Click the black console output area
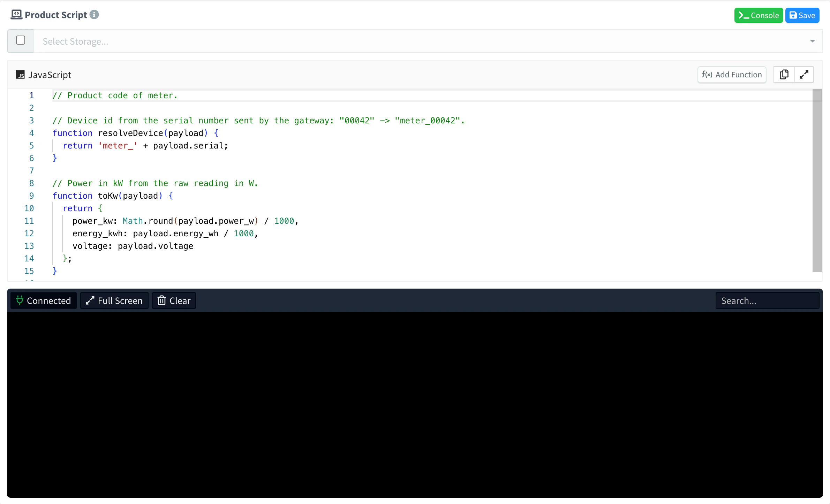Image resolution: width=830 pixels, height=504 pixels. pyautogui.click(x=415, y=405)
